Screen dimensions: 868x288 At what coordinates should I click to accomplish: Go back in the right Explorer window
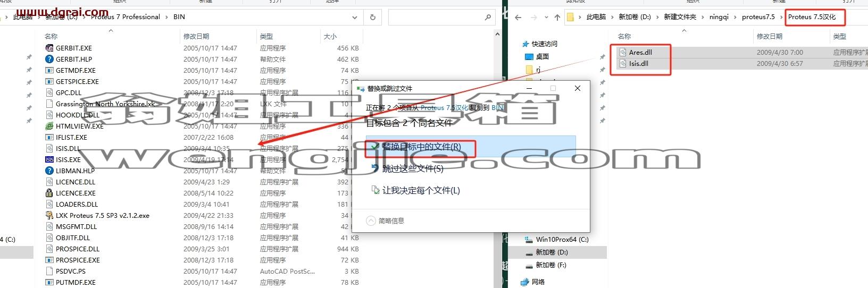(x=519, y=17)
